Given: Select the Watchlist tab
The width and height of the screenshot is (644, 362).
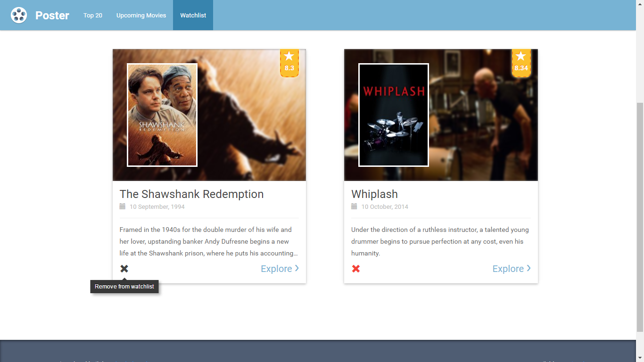Looking at the screenshot, I should click(193, 15).
